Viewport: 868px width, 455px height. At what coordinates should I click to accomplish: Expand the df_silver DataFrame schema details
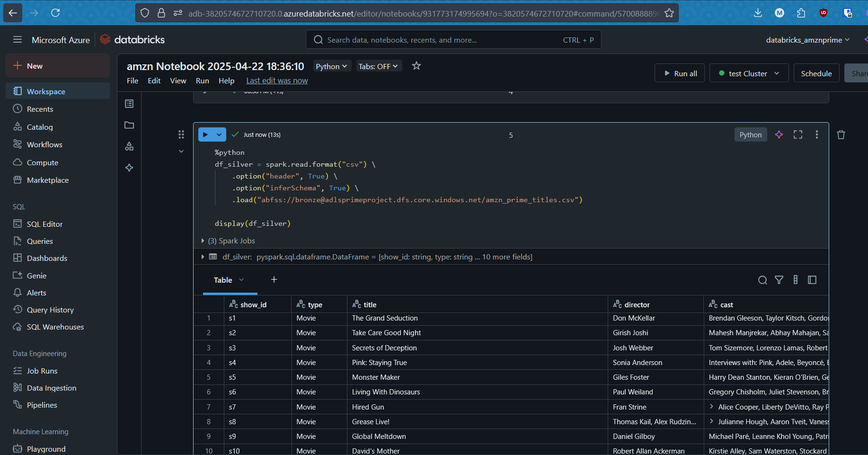pos(203,257)
